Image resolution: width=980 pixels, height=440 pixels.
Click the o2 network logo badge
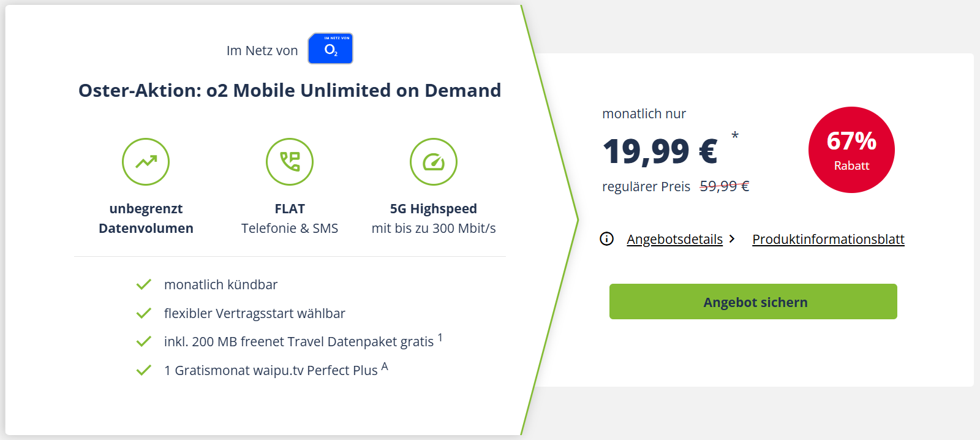(330, 48)
